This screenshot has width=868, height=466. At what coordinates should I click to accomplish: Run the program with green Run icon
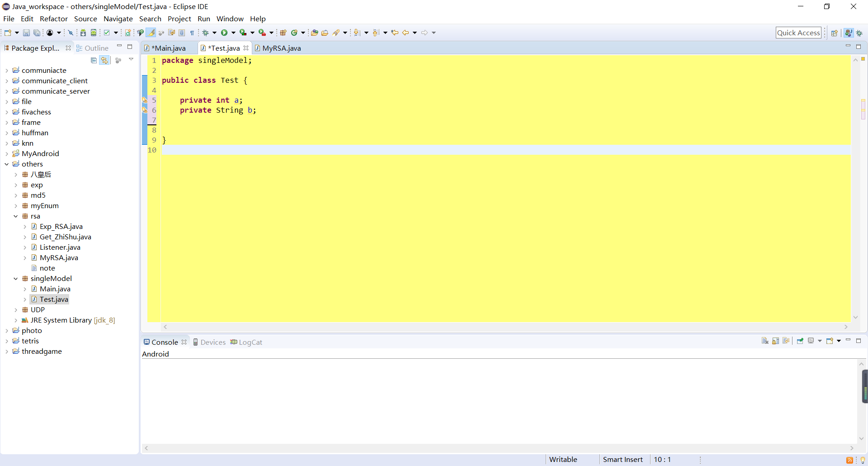224,33
